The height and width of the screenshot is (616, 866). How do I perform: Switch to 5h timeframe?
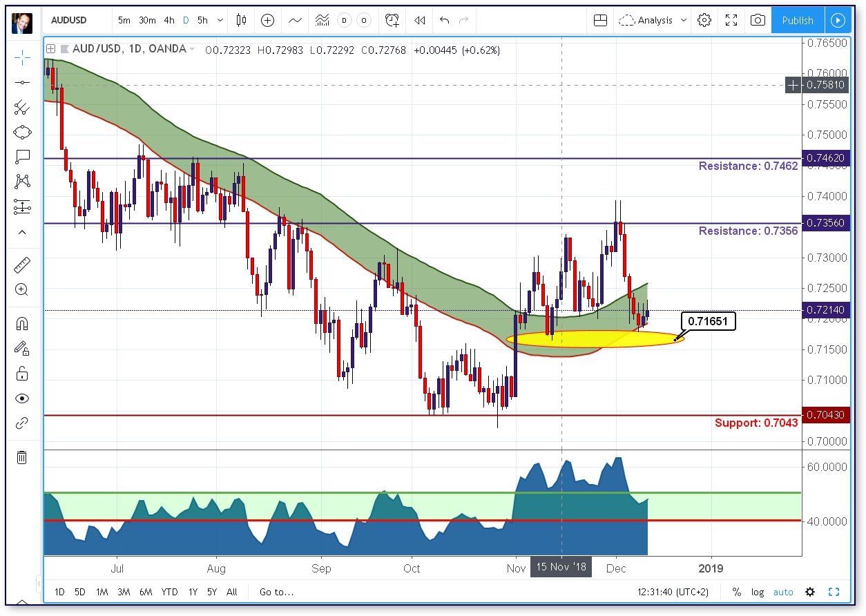202,20
